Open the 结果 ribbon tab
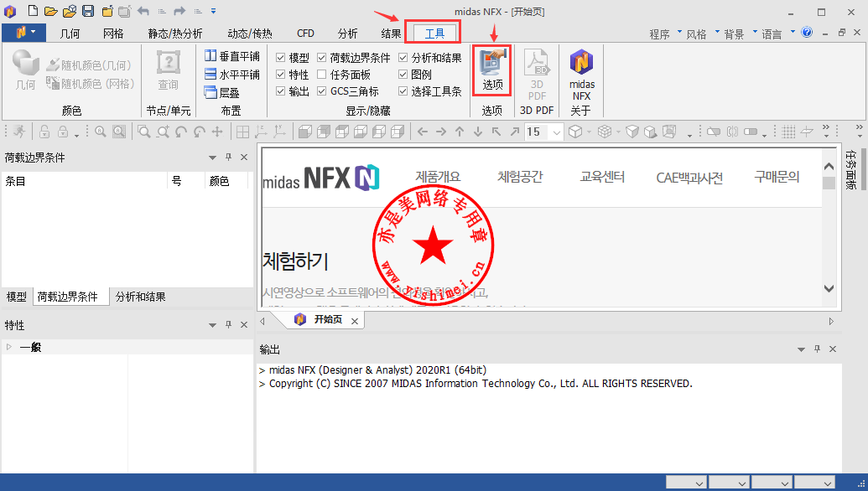The width and height of the screenshot is (868, 491). point(391,34)
